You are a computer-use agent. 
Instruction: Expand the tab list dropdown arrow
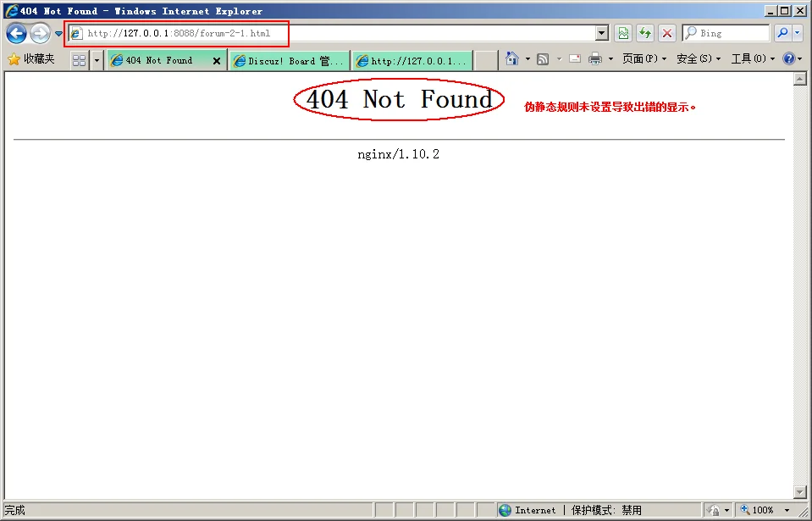coord(97,61)
